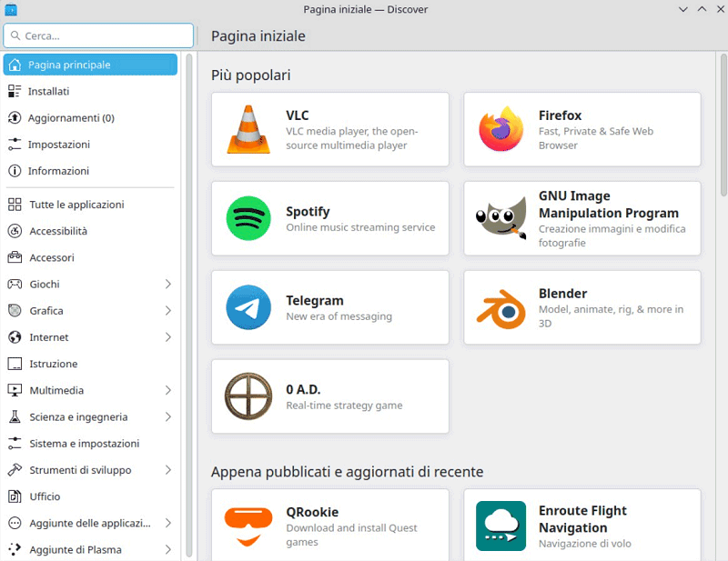The image size is (728, 561).
Task: Click the Istruzione board icon
Action: [15, 364]
